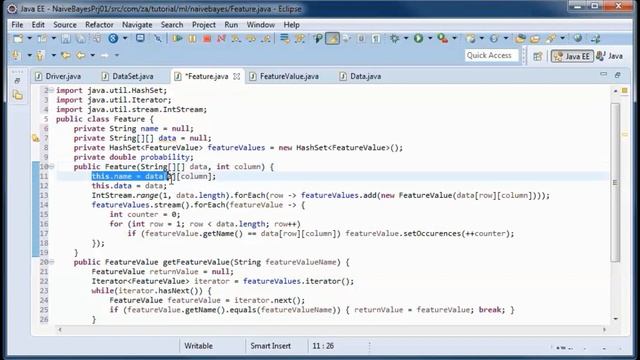Click the Disconnect debug icon
The height and width of the screenshot is (360, 640).
(x=221, y=39)
